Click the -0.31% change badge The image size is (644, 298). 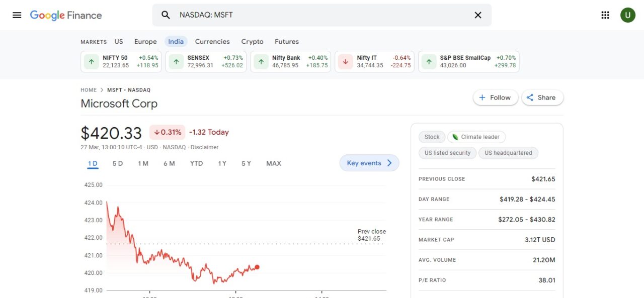point(167,132)
